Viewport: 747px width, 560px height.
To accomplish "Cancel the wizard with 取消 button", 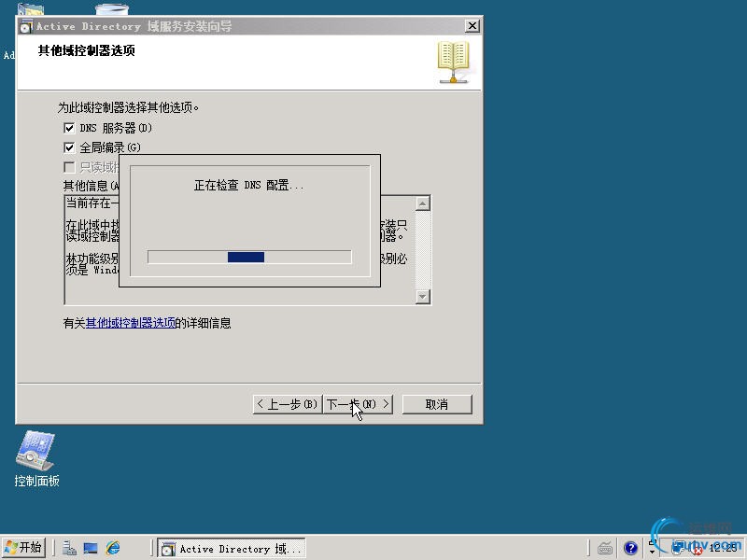I will click(x=437, y=404).
